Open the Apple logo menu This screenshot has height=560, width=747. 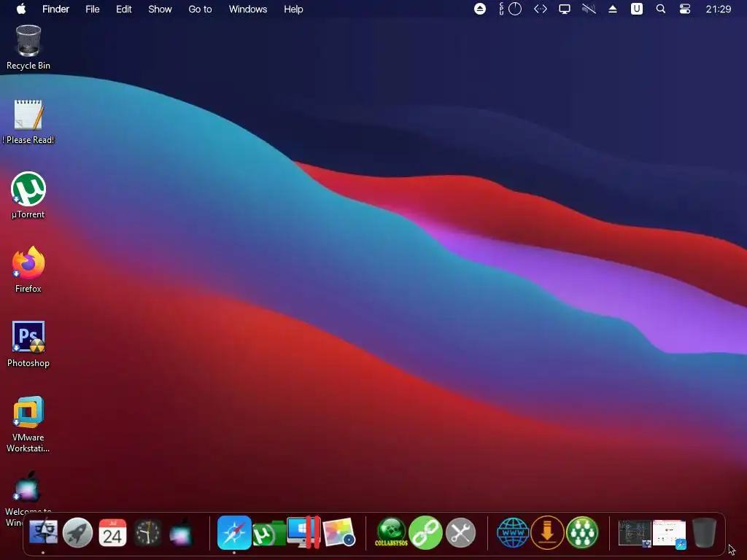pyautogui.click(x=21, y=9)
